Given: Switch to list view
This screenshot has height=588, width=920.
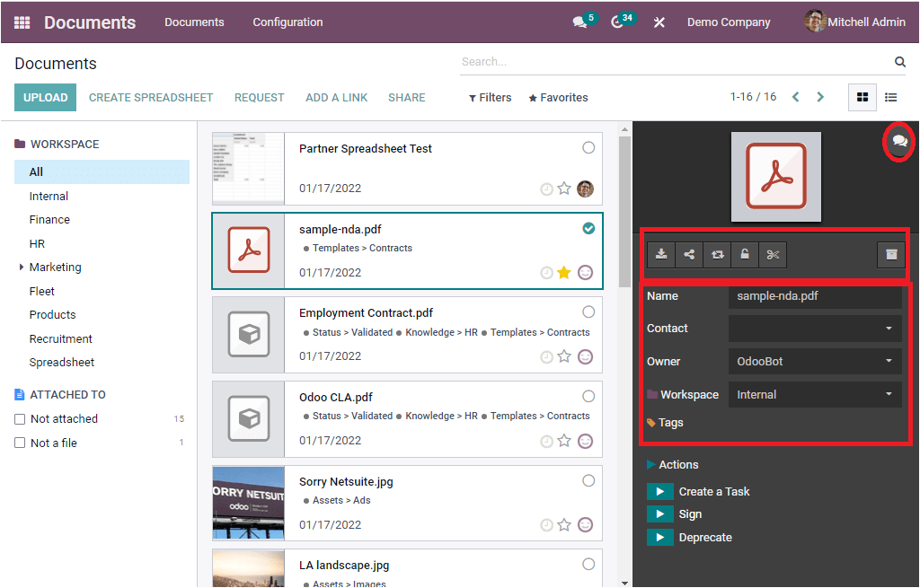Looking at the screenshot, I should pos(890,97).
